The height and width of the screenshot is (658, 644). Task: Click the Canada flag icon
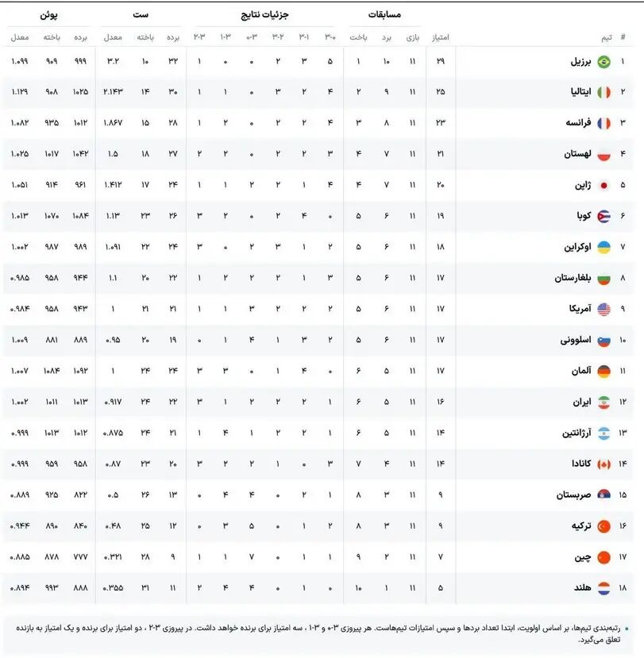[604, 464]
